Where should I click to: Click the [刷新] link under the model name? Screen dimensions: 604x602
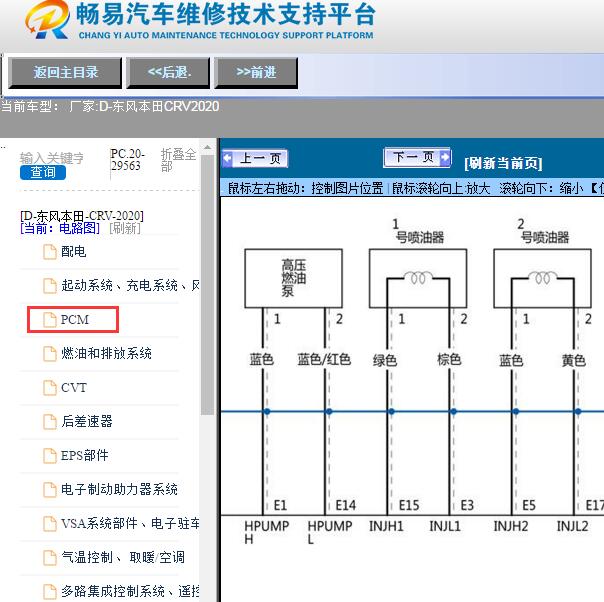pos(125,228)
